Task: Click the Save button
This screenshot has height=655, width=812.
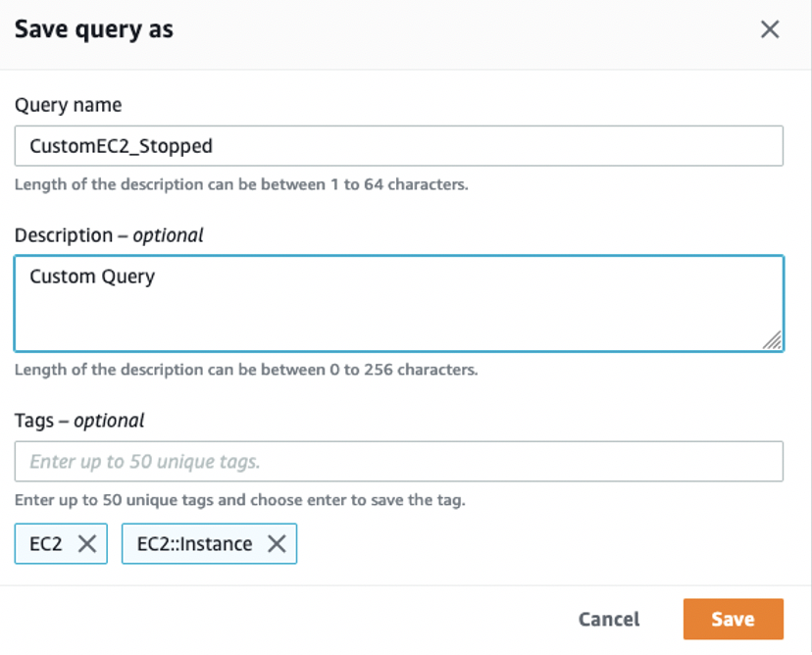Action: pyautogui.click(x=733, y=619)
